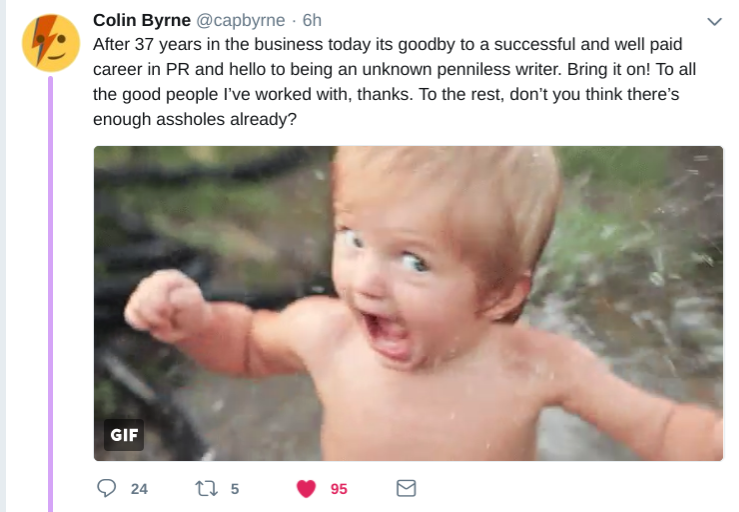Screen dimensions: 739x512
Task: Play the screaming baby GIF
Action: point(408,303)
